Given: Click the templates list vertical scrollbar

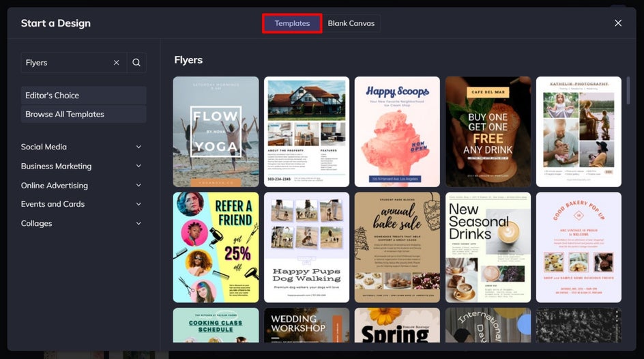Looking at the screenshot, I should (628, 90).
